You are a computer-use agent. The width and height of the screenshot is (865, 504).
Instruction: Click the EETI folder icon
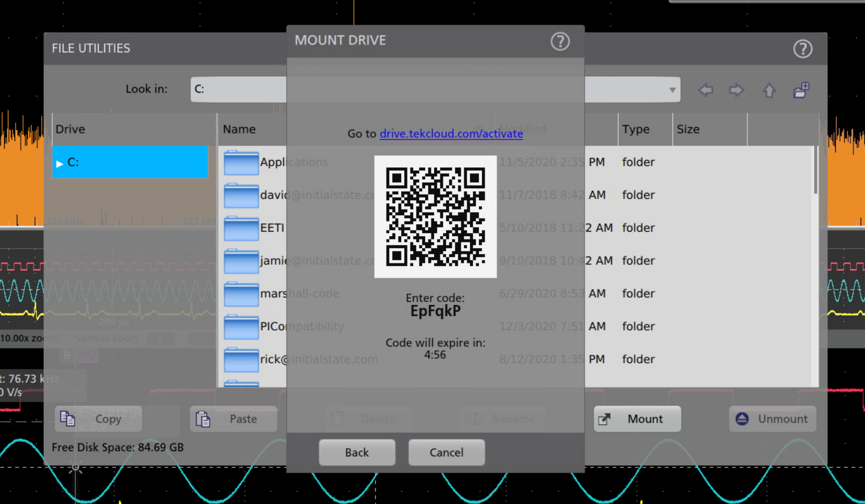click(241, 228)
